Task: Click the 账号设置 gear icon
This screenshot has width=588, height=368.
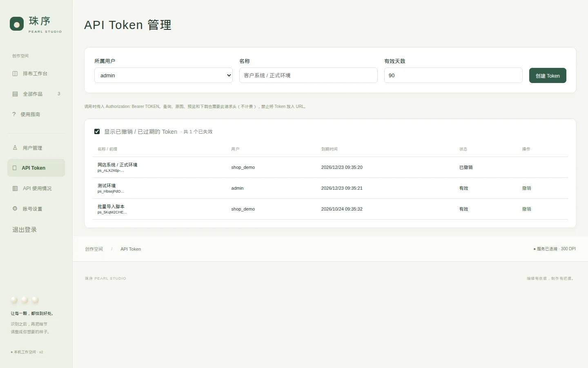Action: click(x=15, y=209)
